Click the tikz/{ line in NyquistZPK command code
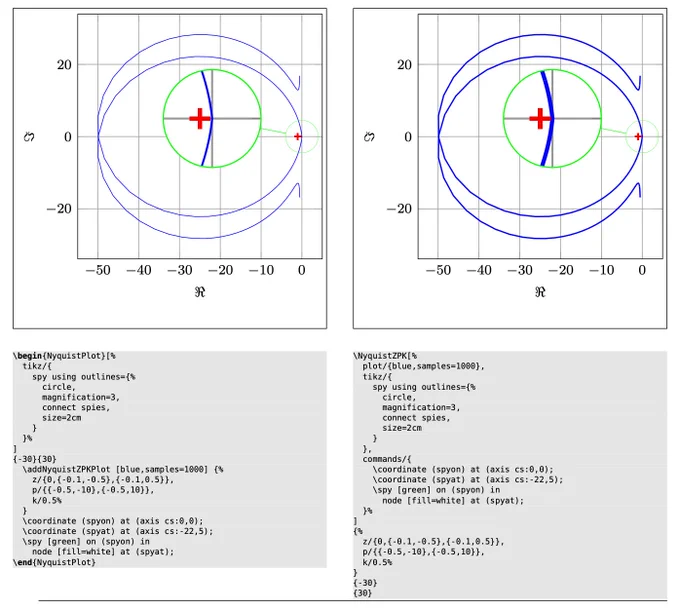680x610 pixels. click(x=377, y=377)
